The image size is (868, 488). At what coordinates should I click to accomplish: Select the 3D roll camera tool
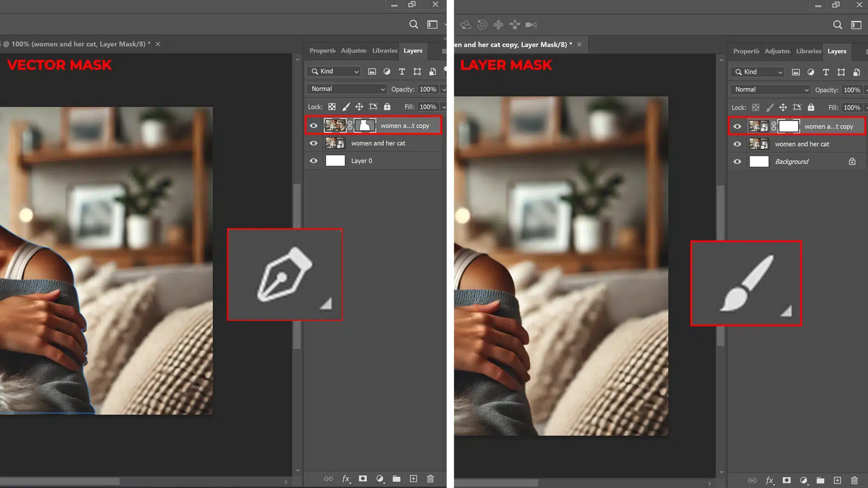482,25
